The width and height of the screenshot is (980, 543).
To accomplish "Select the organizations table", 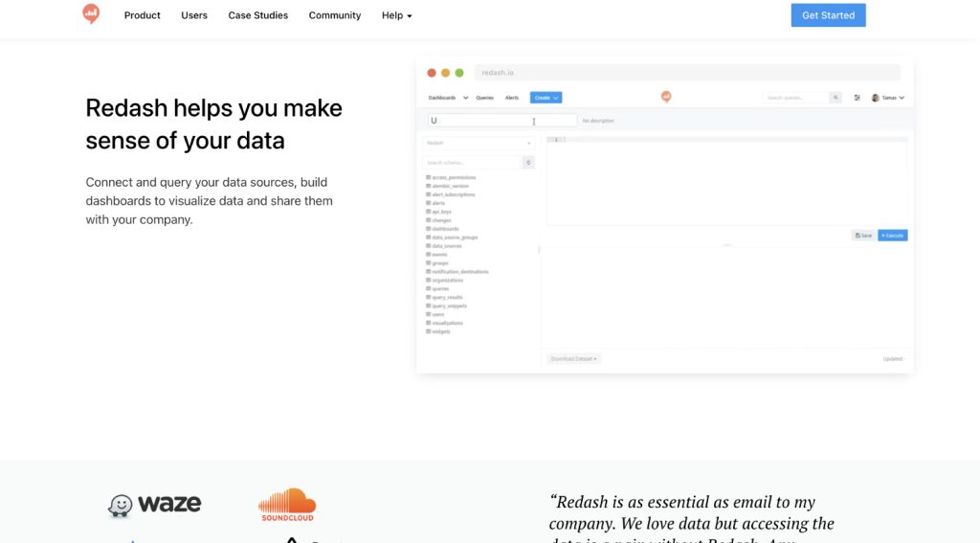I will [x=444, y=281].
